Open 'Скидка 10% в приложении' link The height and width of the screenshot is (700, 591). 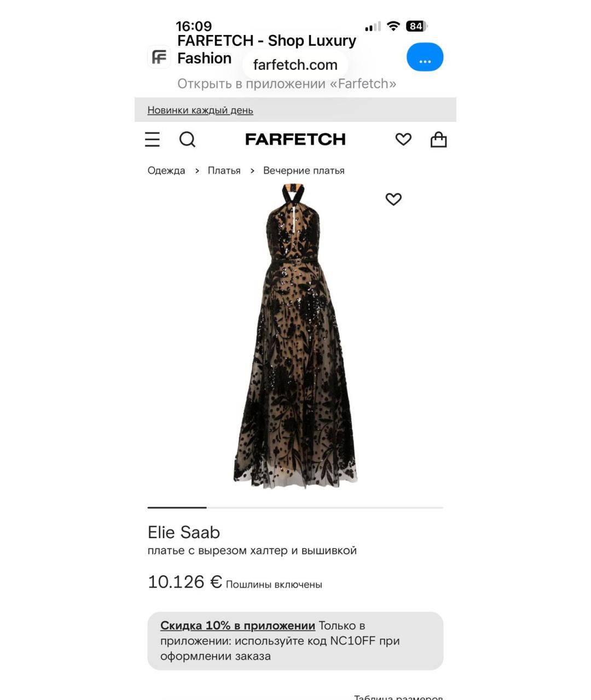point(237,626)
